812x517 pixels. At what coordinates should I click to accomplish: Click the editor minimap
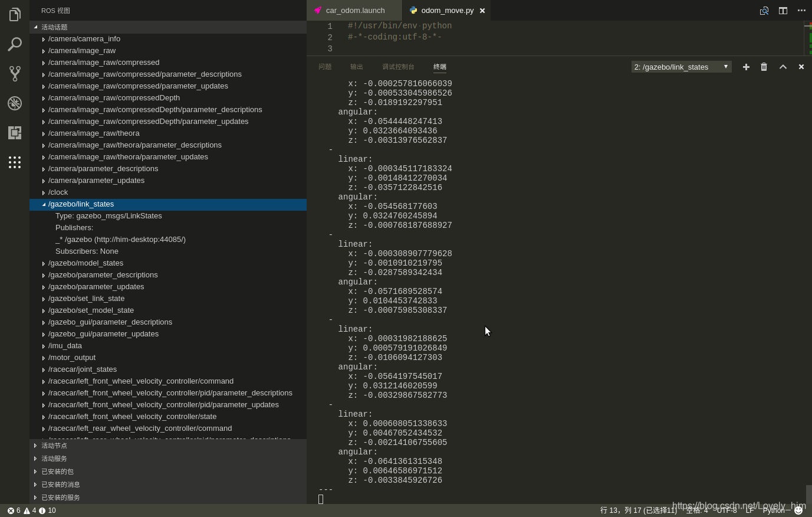(808, 38)
